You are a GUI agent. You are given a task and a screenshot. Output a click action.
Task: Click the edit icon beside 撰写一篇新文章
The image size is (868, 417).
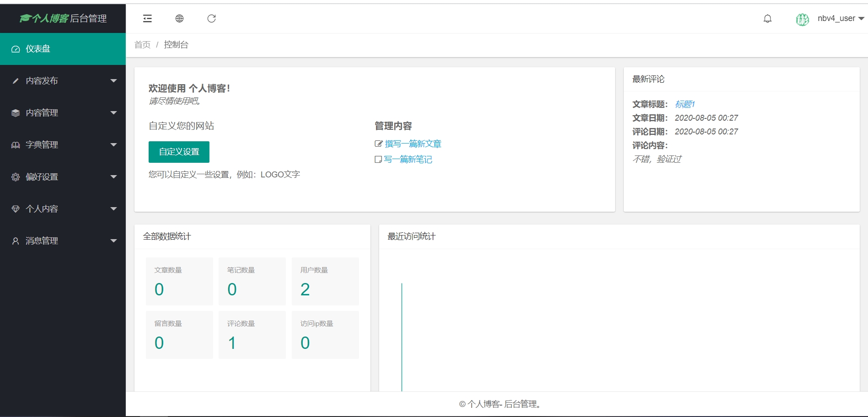378,143
